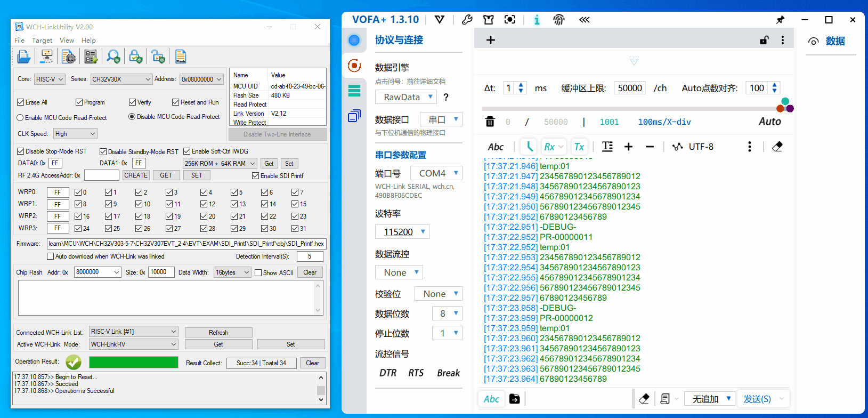Click VOFA+ buffer position slider track
This screenshot has width=868, height=418.
click(x=629, y=109)
